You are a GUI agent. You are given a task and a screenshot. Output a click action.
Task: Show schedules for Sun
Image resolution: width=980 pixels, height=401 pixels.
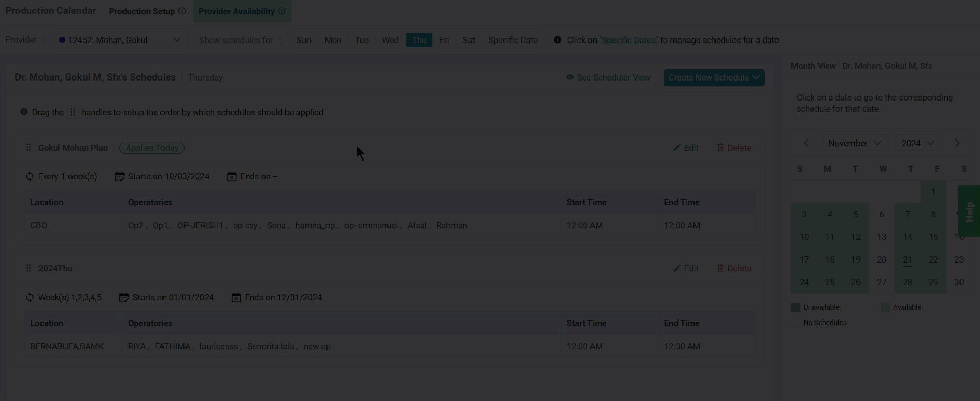304,40
